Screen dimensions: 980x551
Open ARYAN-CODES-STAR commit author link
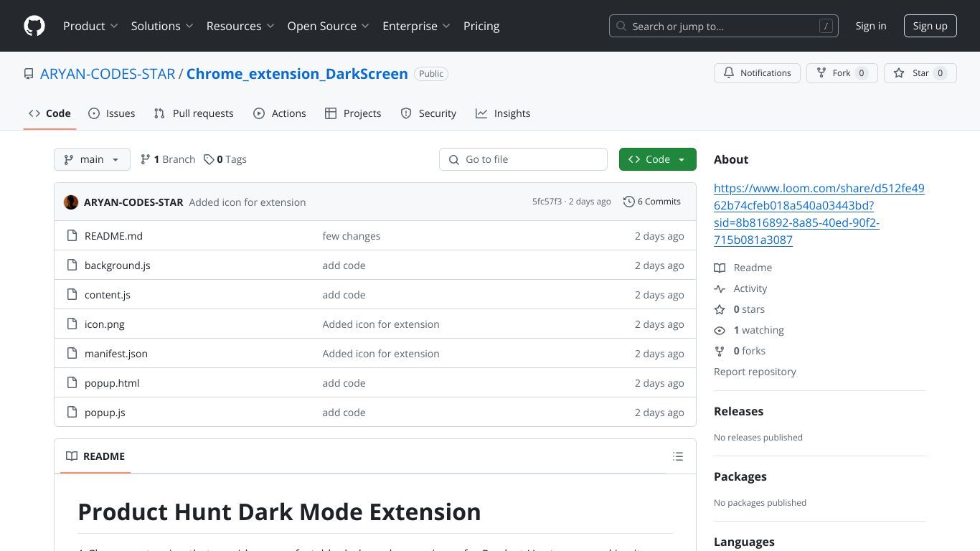pyautogui.click(x=133, y=202)
